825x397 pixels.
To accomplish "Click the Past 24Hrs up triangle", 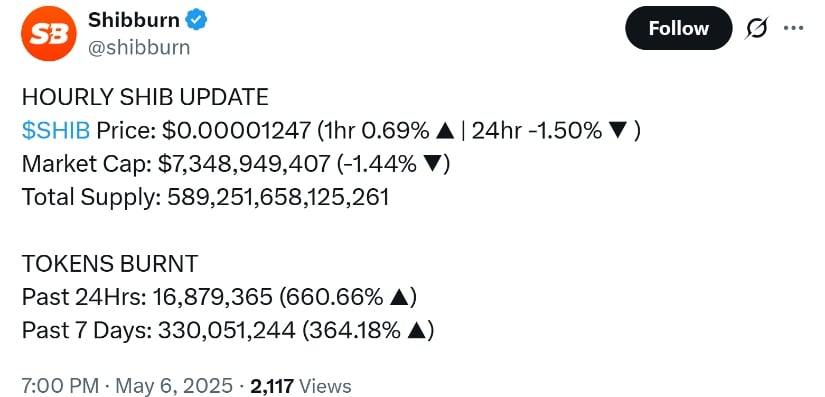I will click(x=398, y=298).
